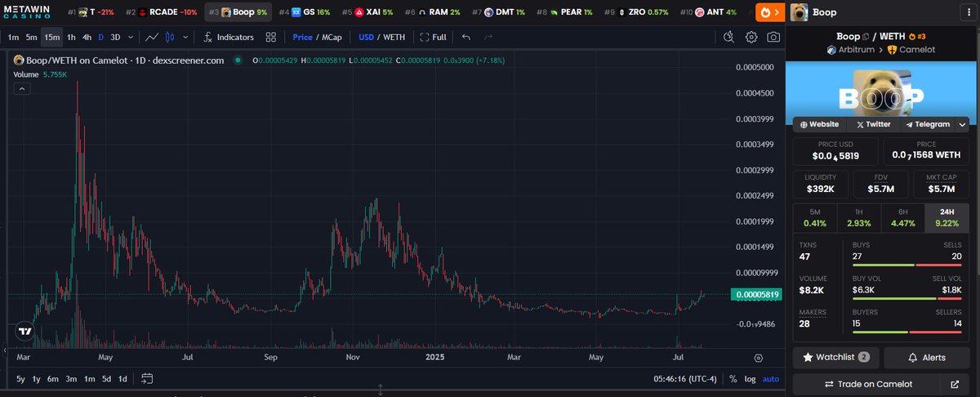Select the 1h chart timeframe
The image size is (980, 397).
pos(71,37)
